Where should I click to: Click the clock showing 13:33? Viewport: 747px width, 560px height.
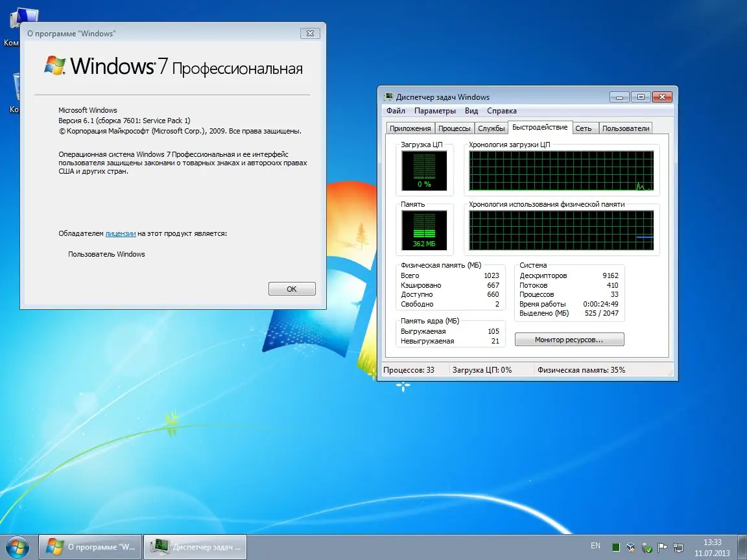tap(712, 542)
